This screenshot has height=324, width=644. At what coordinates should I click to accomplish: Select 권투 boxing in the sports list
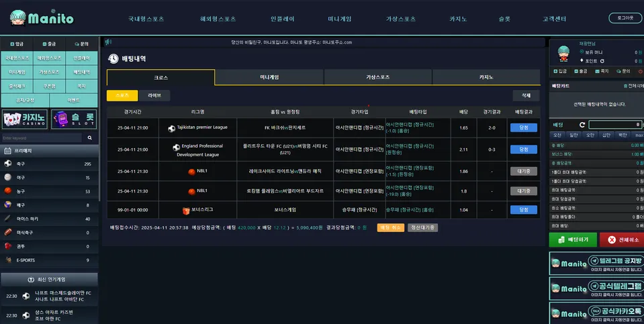click(49, 246)
